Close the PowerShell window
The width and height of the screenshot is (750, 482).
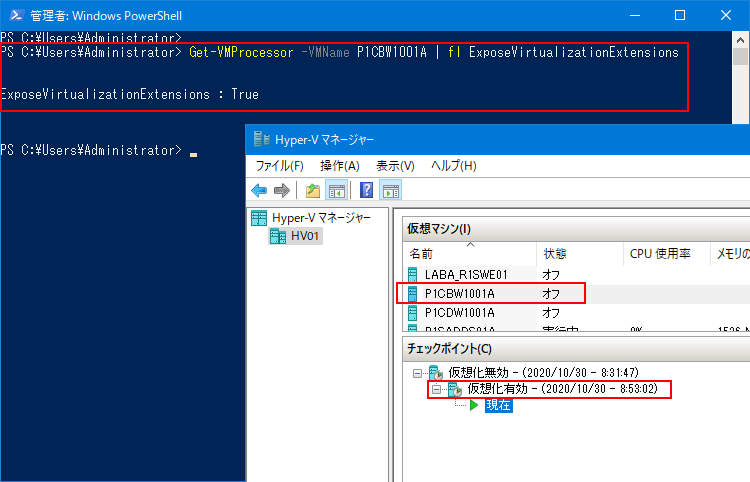[x=726, y=15]
